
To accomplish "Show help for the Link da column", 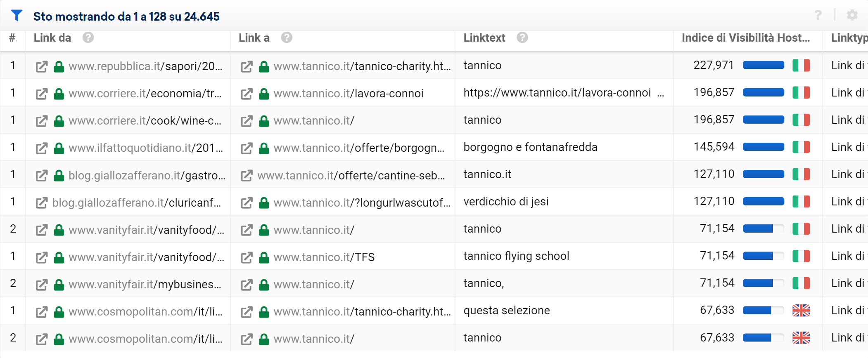I will 88,38.
